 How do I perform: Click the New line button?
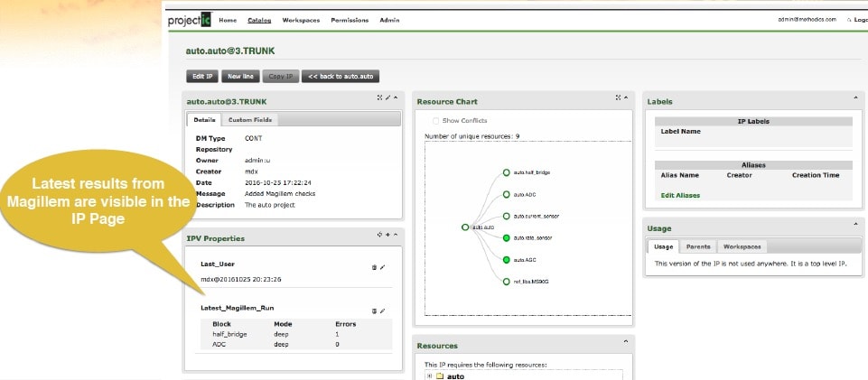pyautogui.click(x=241, y=77)
